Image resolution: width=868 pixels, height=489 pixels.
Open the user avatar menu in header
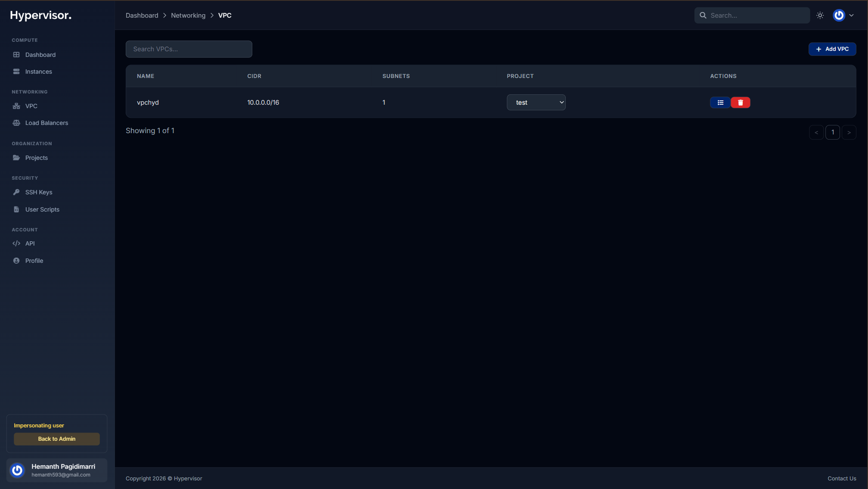843,16
